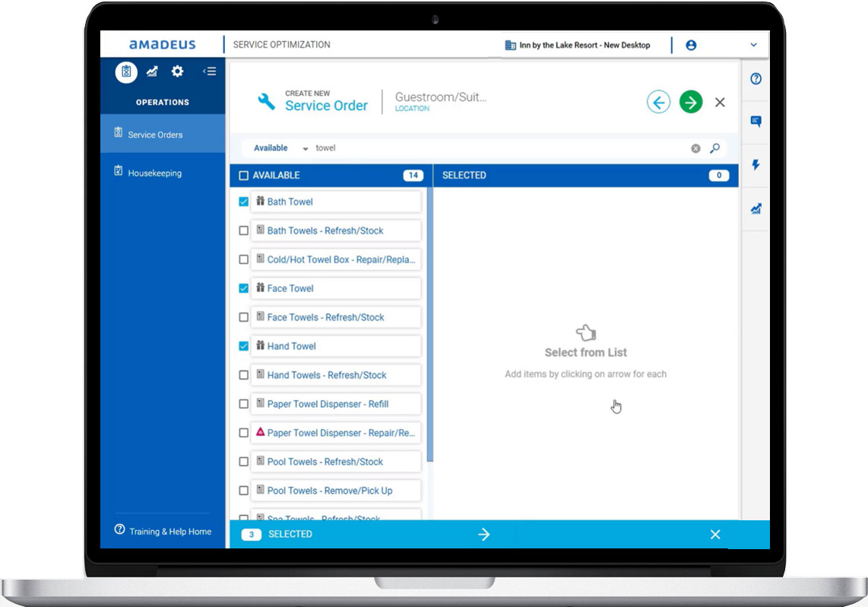868x607 pixels.
Task: Click the Amadeus logo
Action: click(x=162, y=45)
